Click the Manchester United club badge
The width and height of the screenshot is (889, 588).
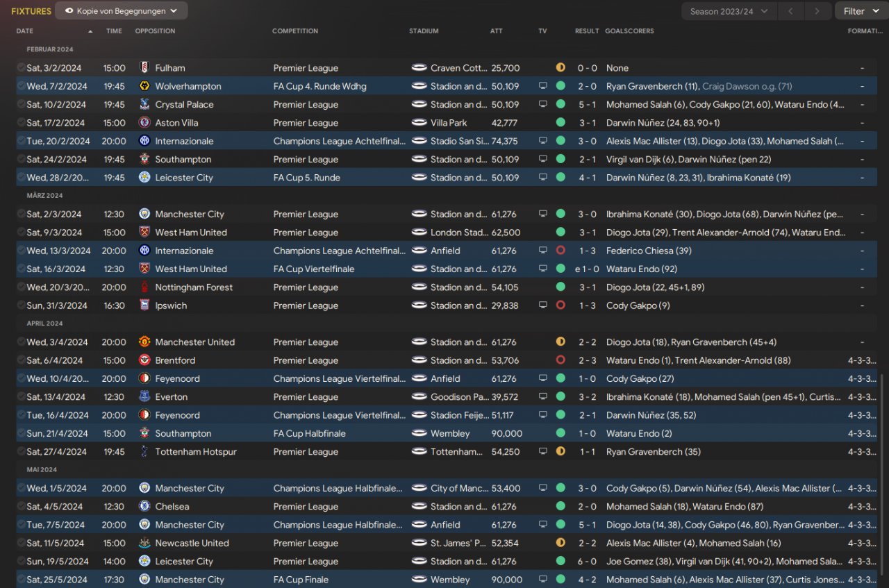[144, 342]
